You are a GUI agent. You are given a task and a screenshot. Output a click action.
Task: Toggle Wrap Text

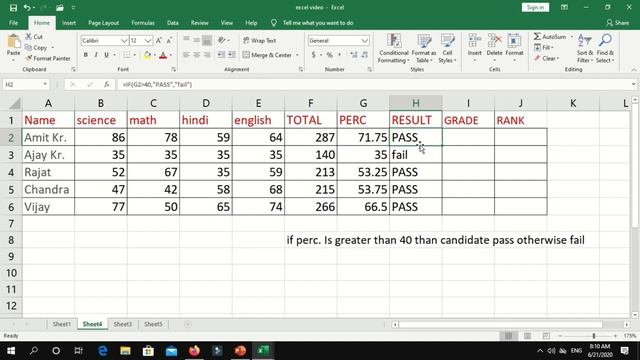coord(260,40)
